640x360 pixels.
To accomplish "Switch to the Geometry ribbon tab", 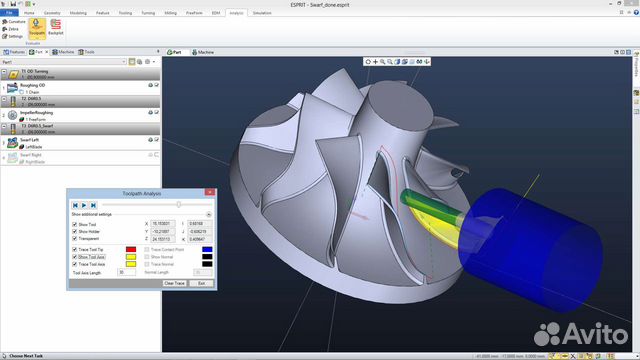I will tap(52, 13).
